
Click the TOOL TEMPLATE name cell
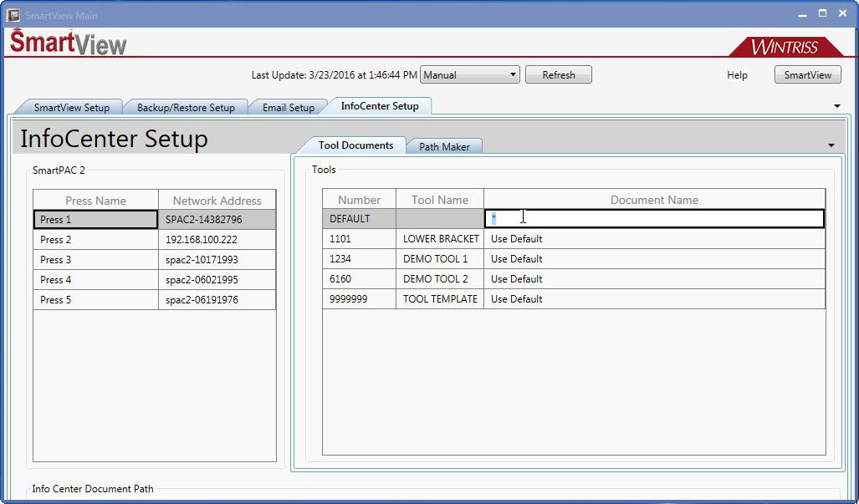click(x=440, y=299)
